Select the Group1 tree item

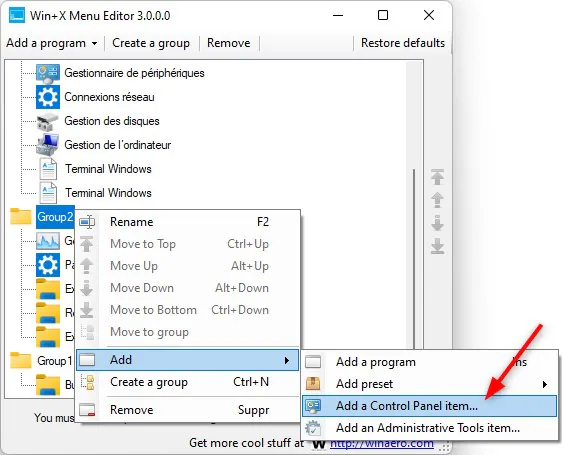(x=55, y=361)
